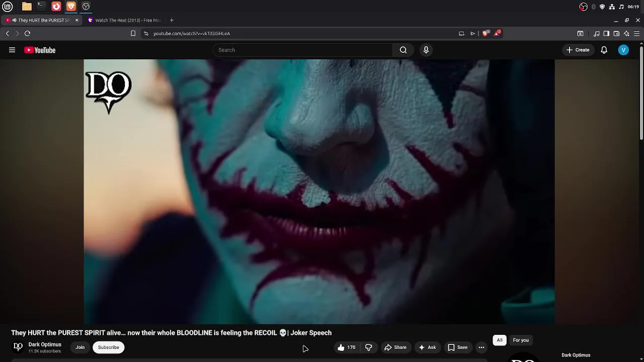This screenshot has width=644, height=362.
Task: Switch to Watch The Heat (2013) tab
Action: pos(124,20)
